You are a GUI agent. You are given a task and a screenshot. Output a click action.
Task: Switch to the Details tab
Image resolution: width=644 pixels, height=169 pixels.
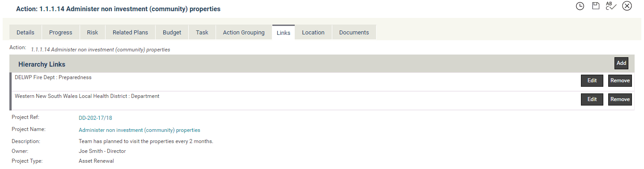coord(25,32)
